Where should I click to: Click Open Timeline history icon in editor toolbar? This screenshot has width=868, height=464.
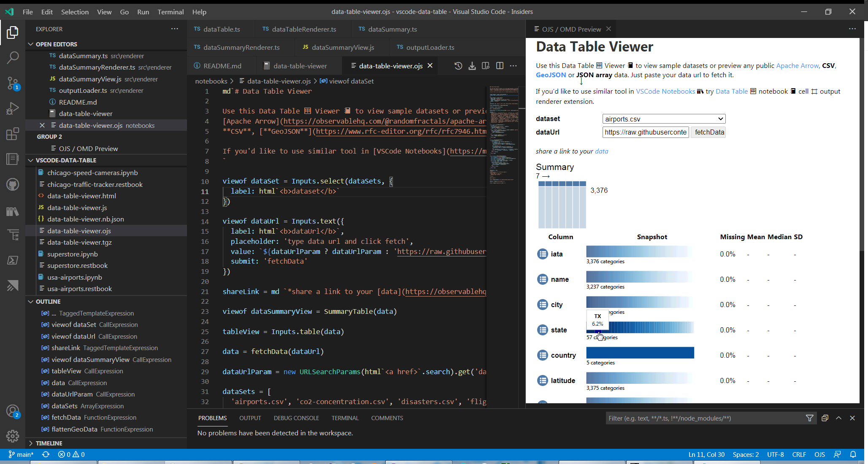tap(458, 66)
